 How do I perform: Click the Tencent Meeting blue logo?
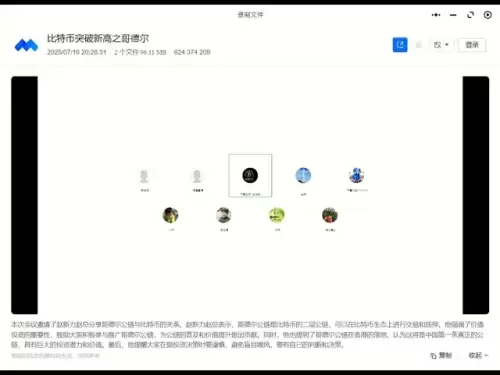(26, 45)
